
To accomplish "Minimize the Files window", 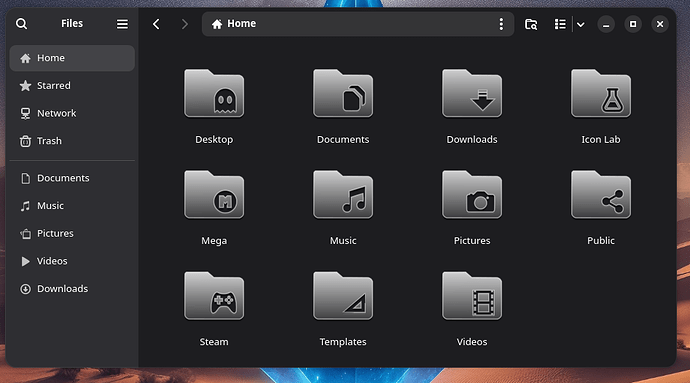I will click(606, 24).
